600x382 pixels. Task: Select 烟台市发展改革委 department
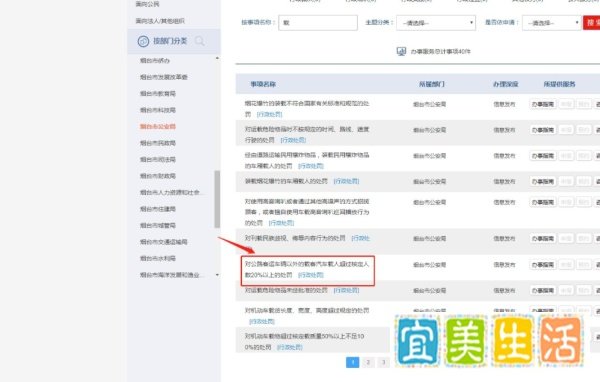pos(164,77)
